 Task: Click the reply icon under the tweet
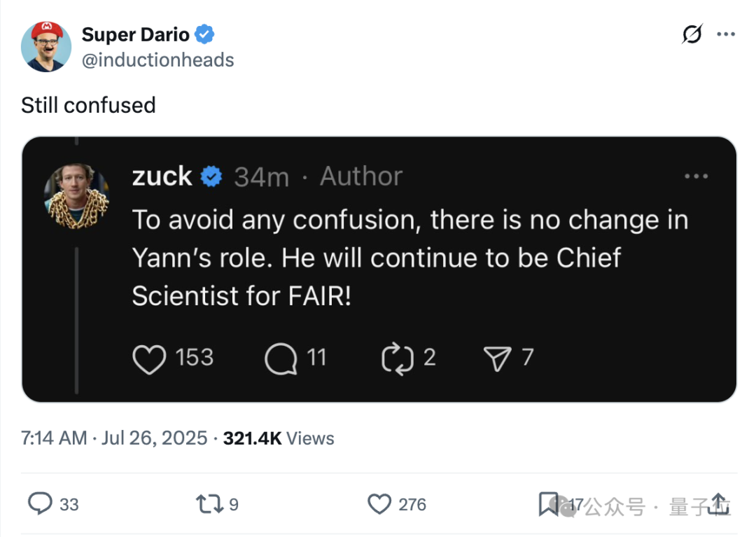(x=40, y=503)
